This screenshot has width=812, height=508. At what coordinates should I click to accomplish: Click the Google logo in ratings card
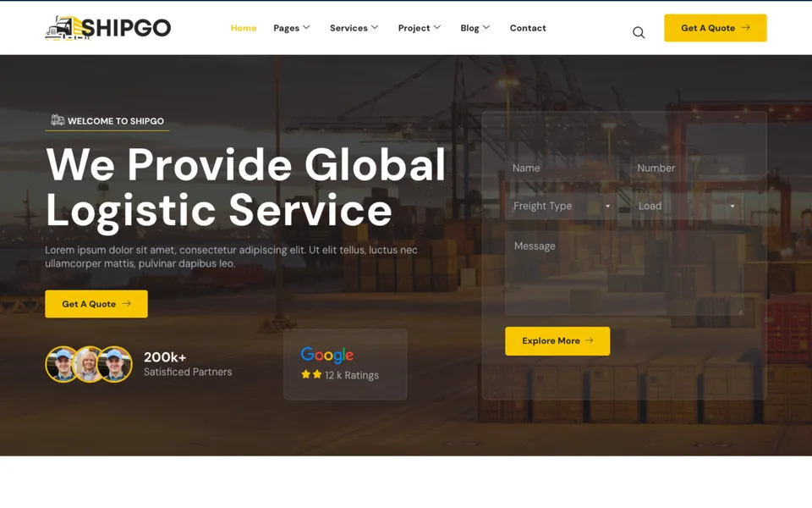[x=327, y=355]
